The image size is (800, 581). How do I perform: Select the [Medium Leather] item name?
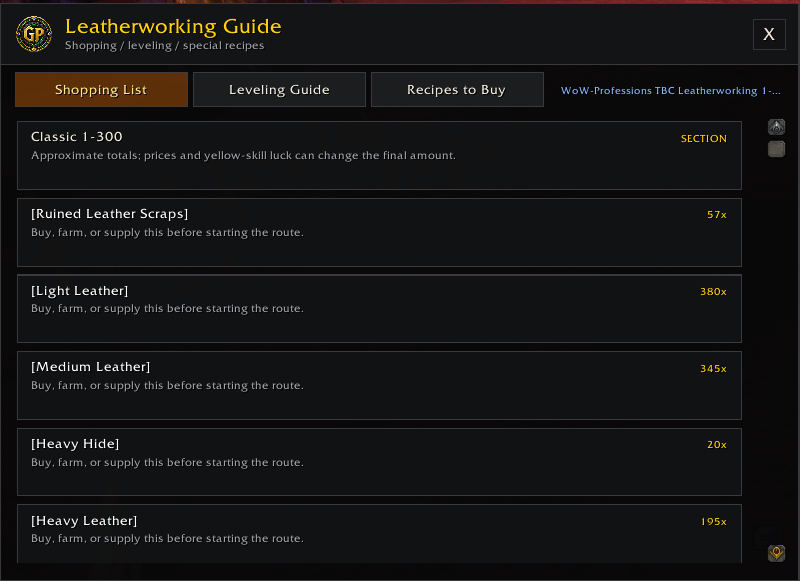pos(91,367)
